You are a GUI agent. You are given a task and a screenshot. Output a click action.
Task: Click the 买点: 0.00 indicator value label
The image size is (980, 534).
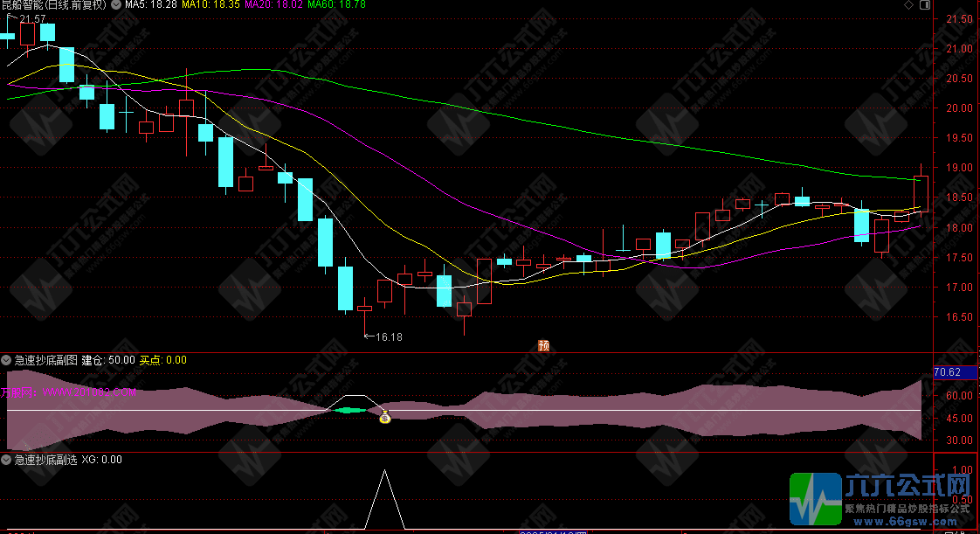point(163,359)
